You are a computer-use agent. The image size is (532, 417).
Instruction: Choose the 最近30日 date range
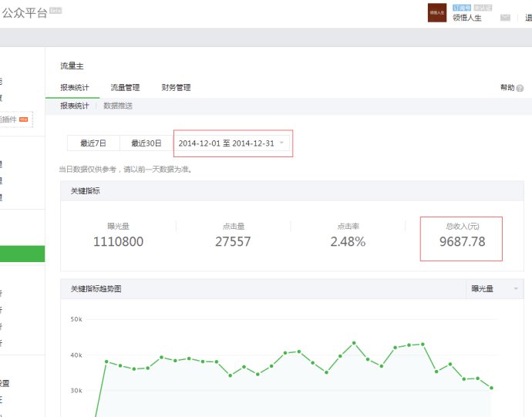(146, 143)
